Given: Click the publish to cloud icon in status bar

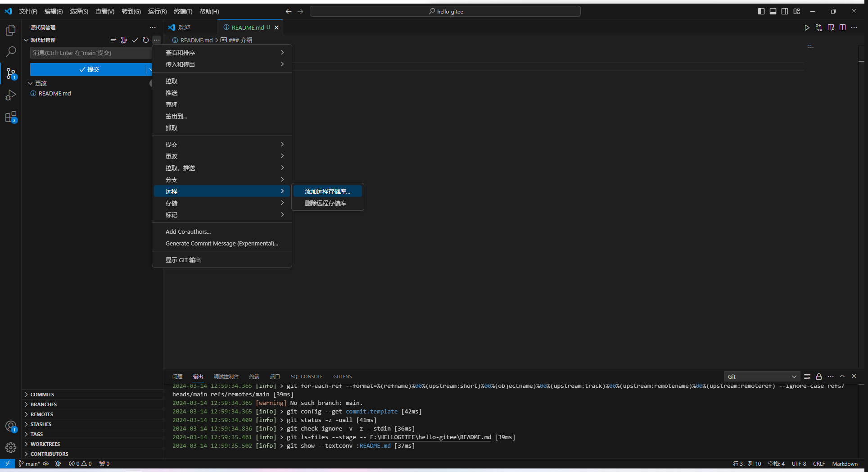Looking at the screenshot, I should coord(46,463).
